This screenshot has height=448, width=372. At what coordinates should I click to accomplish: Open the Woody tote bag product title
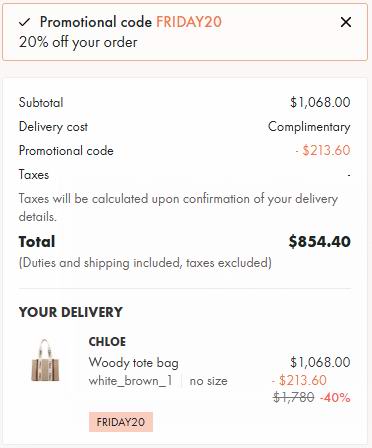(x=133, y=362)
